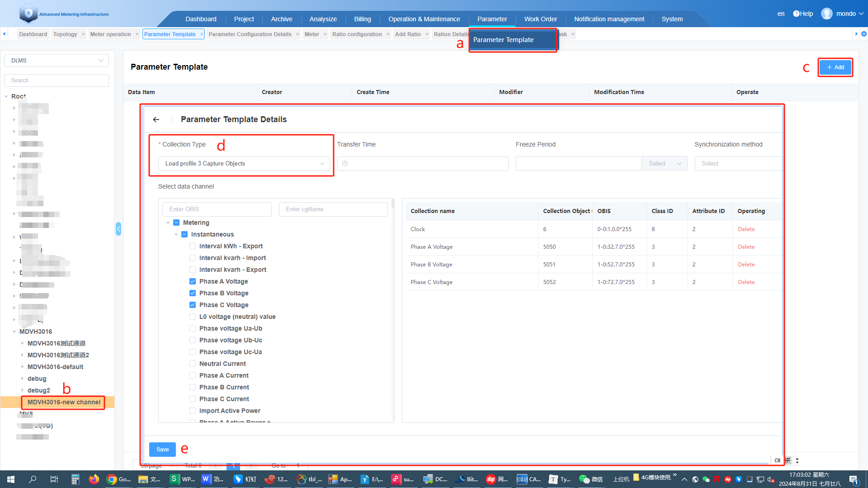Viewport: 868px width, 488px height.
Task: Select MDVH3016-new channel in tree
Action: [64, 402]
